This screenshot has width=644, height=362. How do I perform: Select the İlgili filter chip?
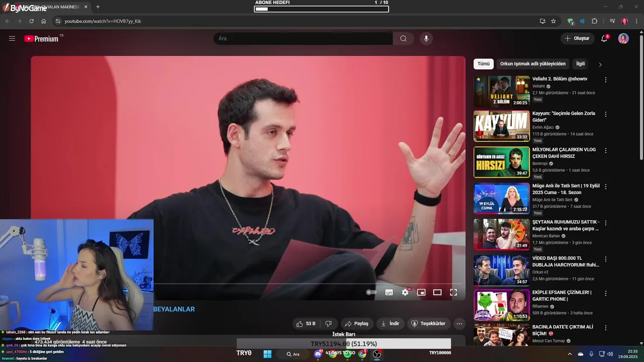pyautogui.click(x=581, y=64)
